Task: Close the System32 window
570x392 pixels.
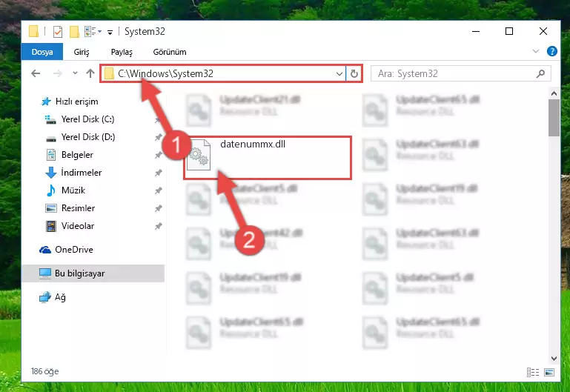Action: (x=543, y=32)
